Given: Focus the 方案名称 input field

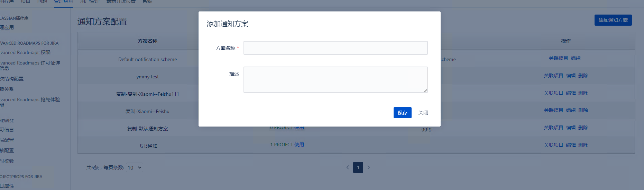Looking at the screenshot, I should (335, 48).
